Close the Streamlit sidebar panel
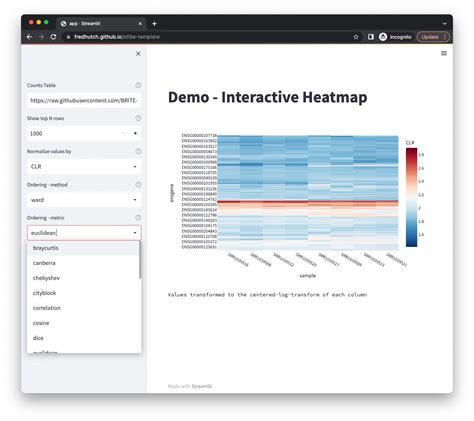The height and width of the screenshot is (421, 474). pyautogui.click(x=138, y=54)
